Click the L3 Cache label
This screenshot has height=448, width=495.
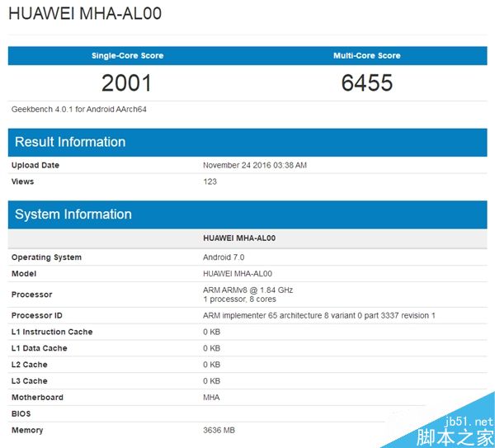pyautogui.click(x=30, y=381)
